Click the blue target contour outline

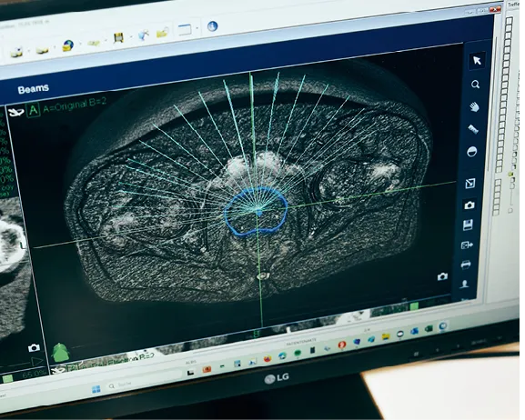click(256, 211)
